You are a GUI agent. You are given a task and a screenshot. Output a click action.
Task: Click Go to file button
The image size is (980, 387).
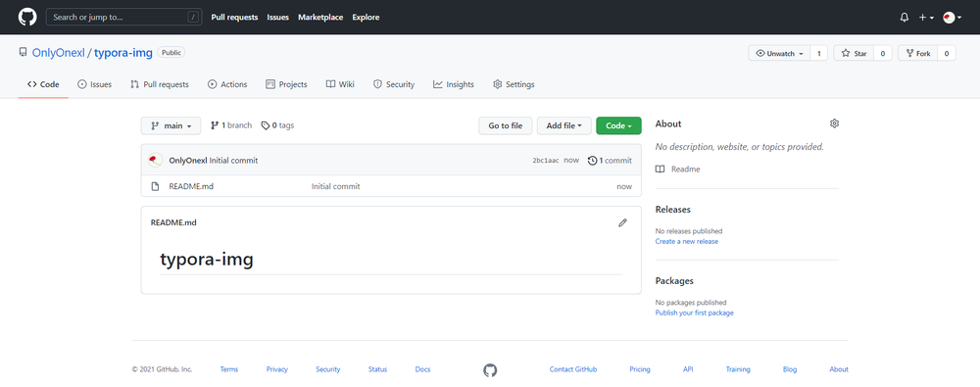pos(505,125)
